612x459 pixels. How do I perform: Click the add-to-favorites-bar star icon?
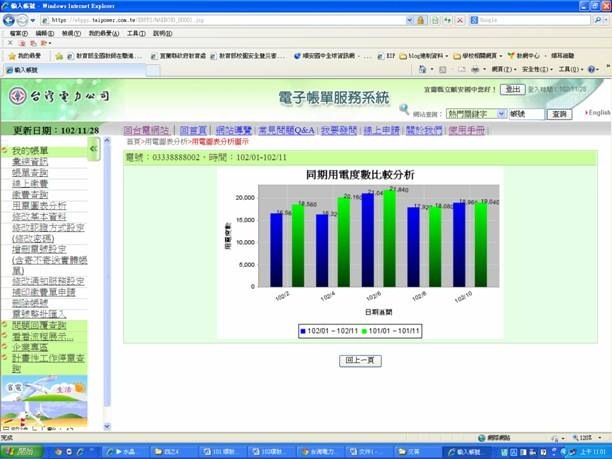point(59,56)
